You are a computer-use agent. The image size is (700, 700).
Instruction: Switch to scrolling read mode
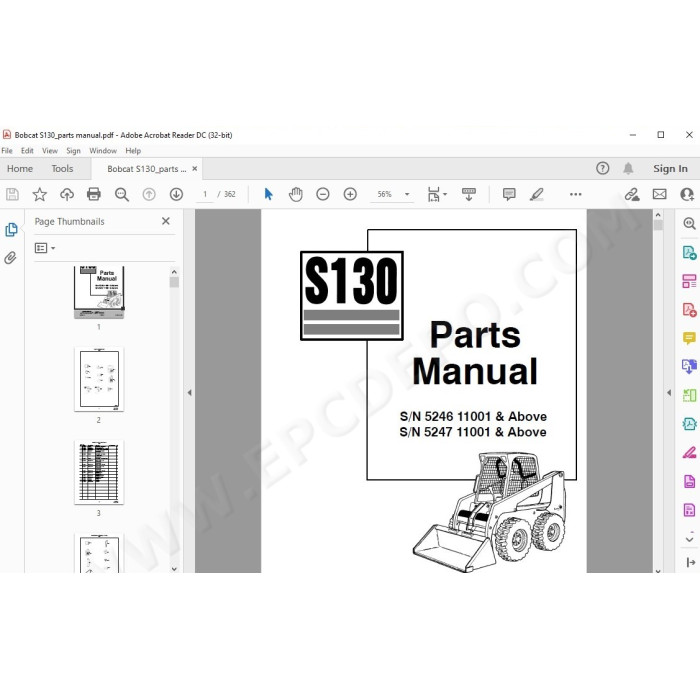(x=469, y=194)
